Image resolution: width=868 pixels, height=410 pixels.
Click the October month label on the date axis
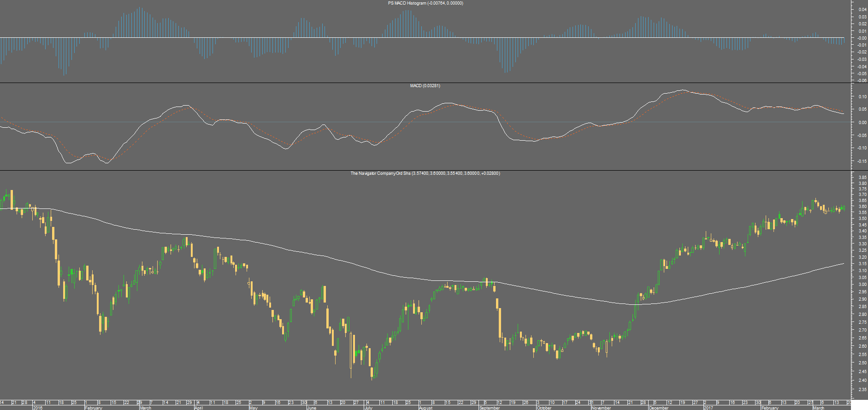[x=544, y=408]
